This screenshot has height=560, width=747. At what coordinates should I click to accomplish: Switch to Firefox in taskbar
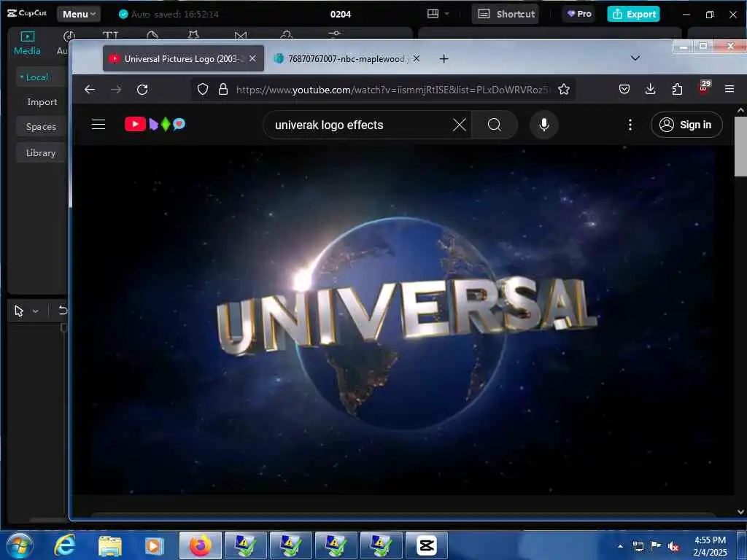tap(201, 545)
